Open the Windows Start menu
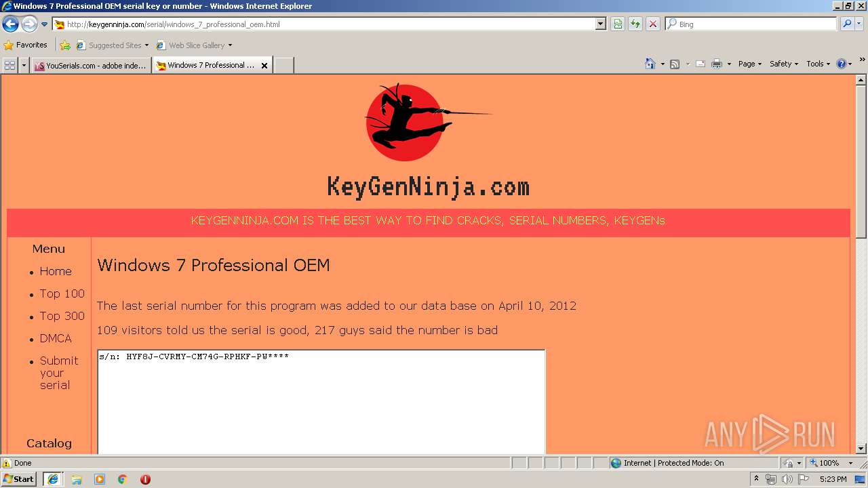The height and width of the screenshot is (488, 868). pos(19,479)
